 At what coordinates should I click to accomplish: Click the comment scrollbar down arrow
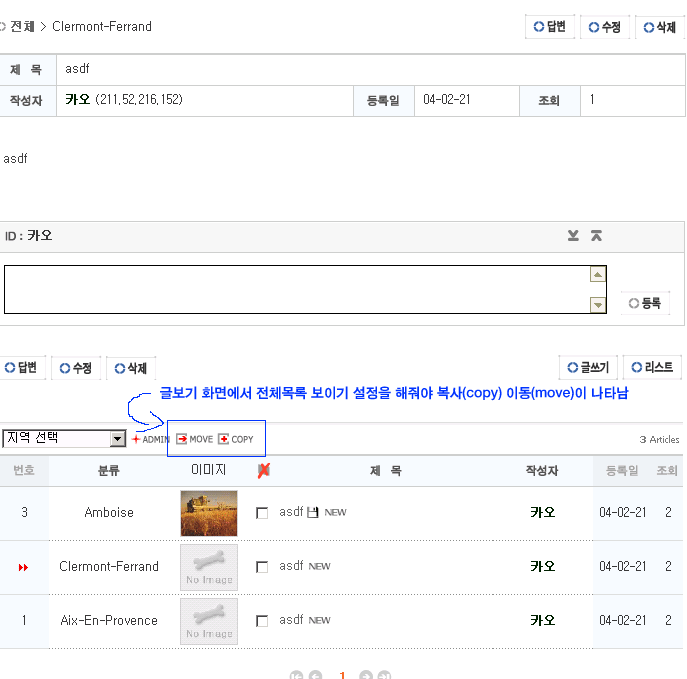point(598,305)
